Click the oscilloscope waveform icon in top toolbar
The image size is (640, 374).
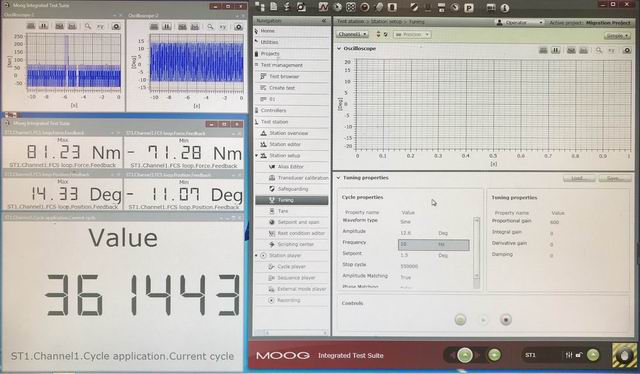point(323,7)
